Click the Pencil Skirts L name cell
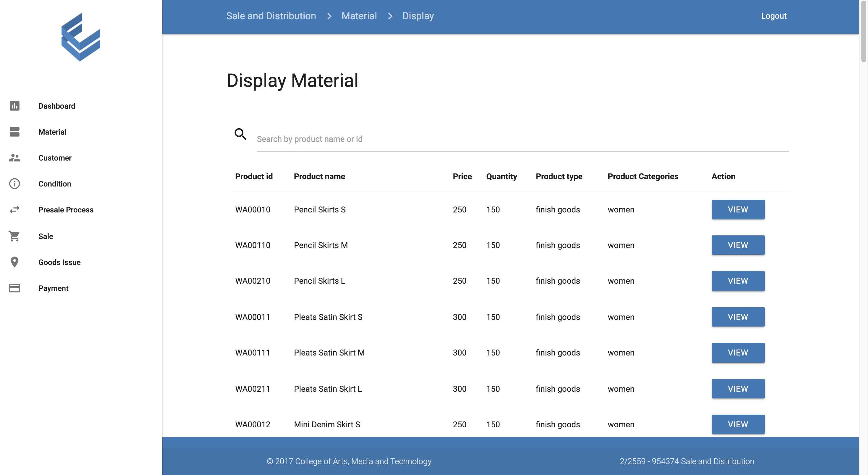The width and height of the screenshot is (868, 475). [x=319, y=281]
